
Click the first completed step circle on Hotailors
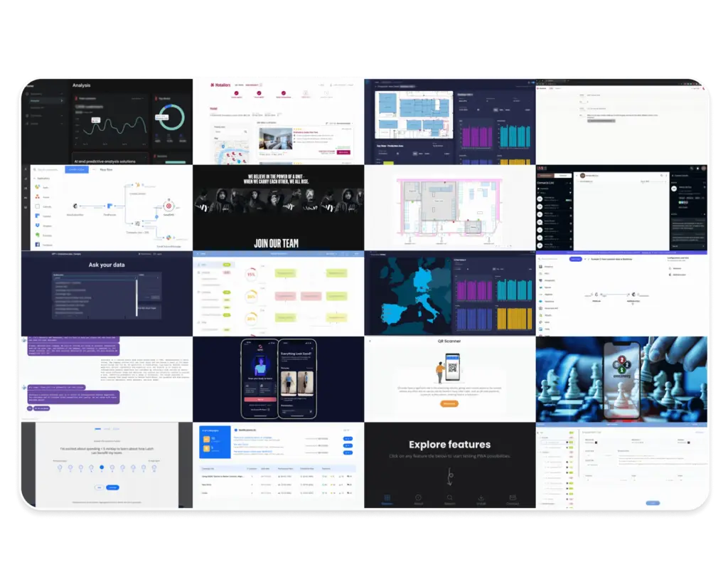coord(236,93)
